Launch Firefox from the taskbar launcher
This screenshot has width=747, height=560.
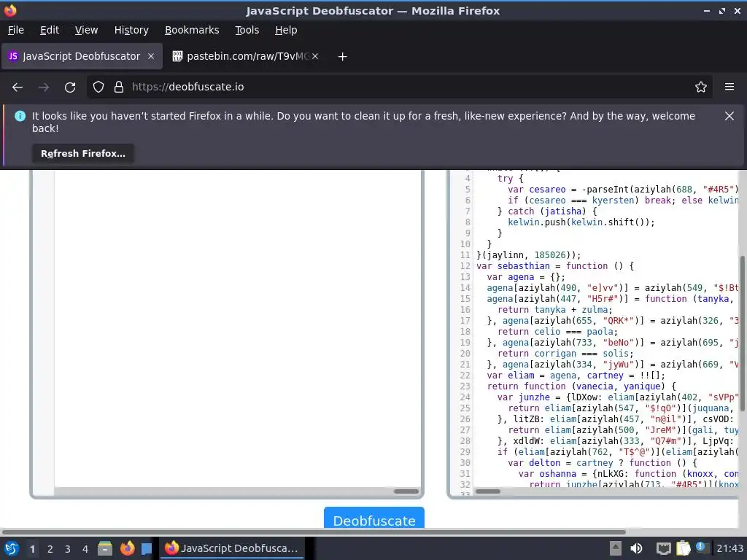pos(127,548)
